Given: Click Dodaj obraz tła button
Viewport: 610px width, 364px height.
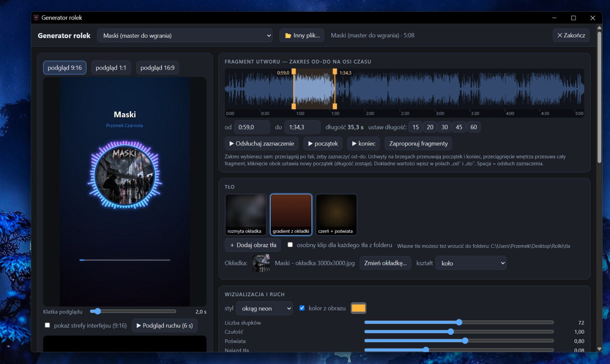Looking at the screenshot, I should pyautogui.click(x=253, y=245).
